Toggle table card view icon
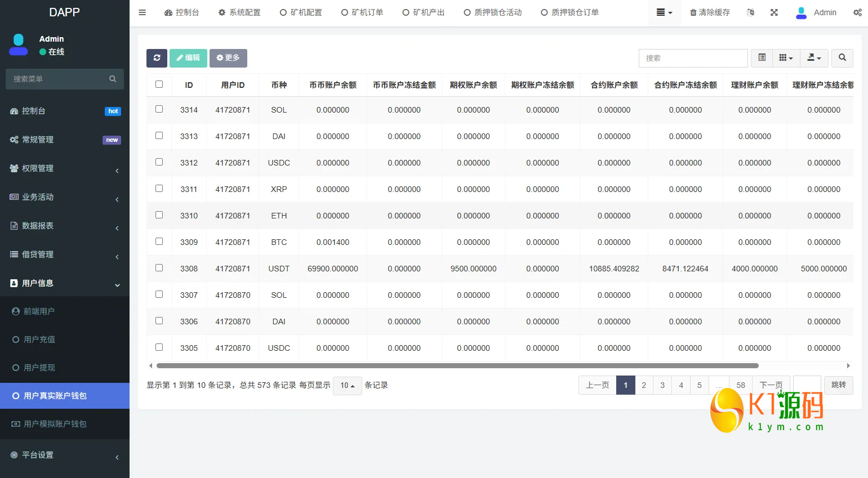The image size is (868, 478). coord(762,58)
